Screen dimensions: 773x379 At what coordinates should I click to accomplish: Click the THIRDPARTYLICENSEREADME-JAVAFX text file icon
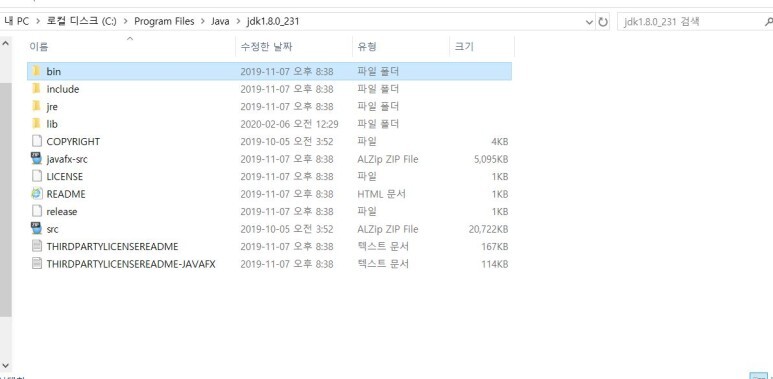[36, 264]
